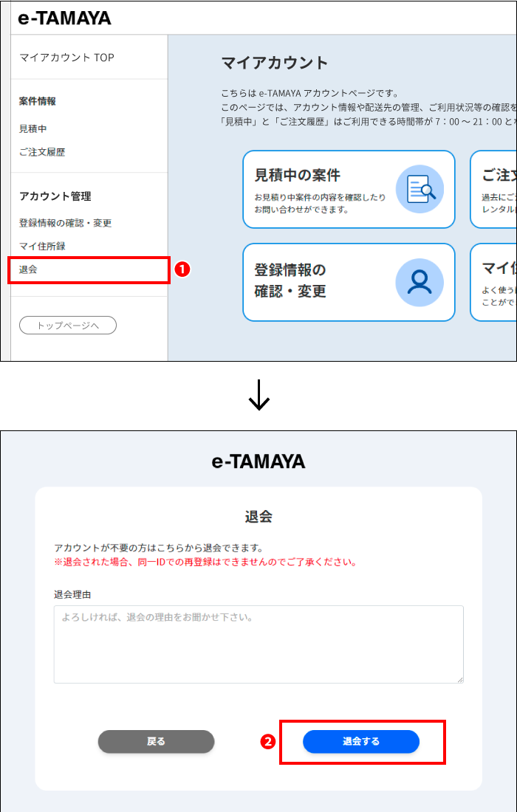Image resolution: width=517 pixels, height=812 pixels.
Task: Click the トップページへ button
Action: [68, 326]
